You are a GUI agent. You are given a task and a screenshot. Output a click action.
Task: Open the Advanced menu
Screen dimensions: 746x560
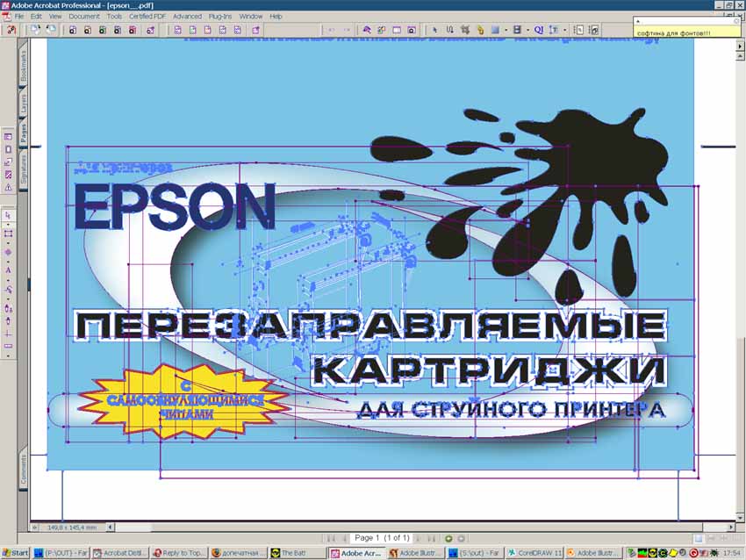[188, 16]
